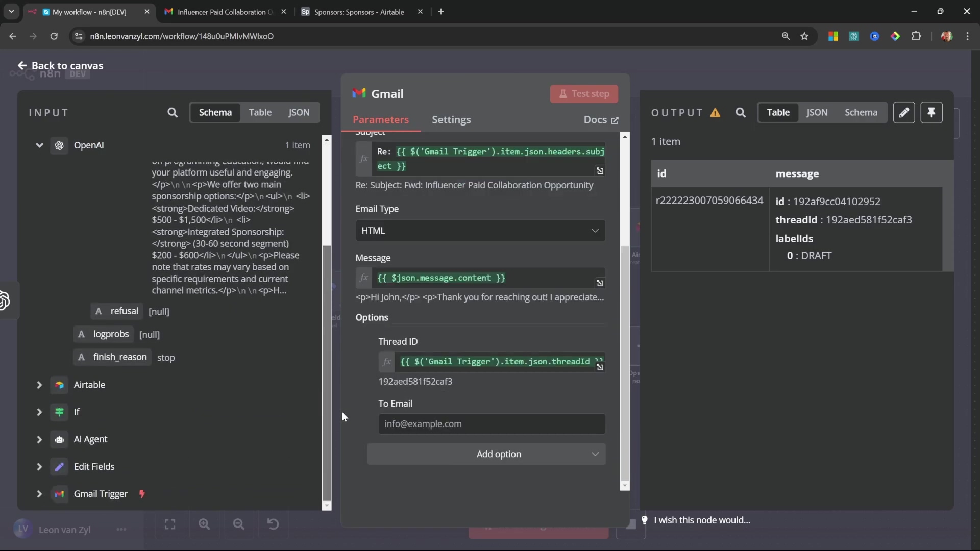Click the output warning triangle icon
This screenshot has width=980, height=551.
(x=715, y=113)
